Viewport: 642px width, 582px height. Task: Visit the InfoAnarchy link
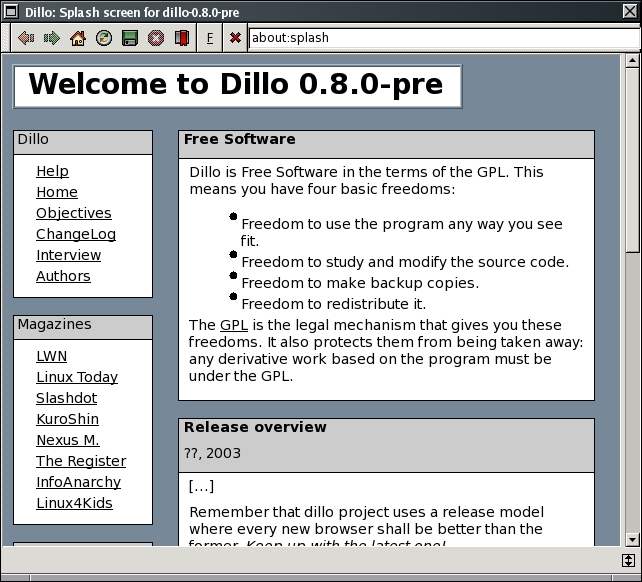tap(79, 482)
